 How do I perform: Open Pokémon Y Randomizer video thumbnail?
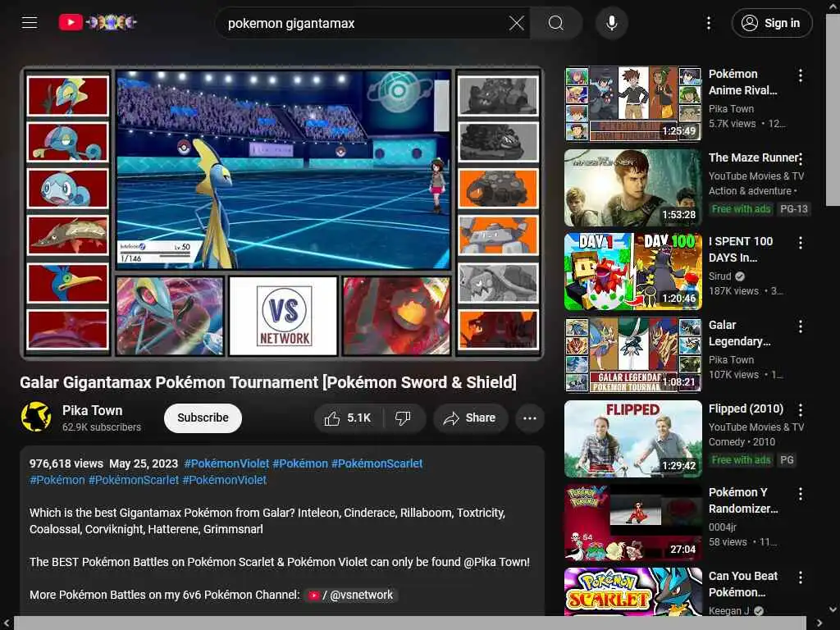(633, 523)
